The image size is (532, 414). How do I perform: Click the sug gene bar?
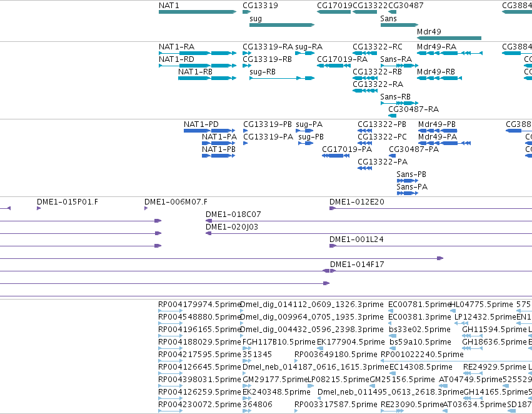pos(282,25)
